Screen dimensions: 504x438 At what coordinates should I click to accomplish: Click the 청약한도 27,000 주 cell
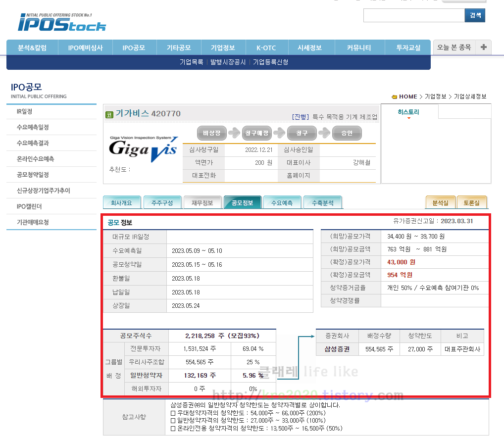420,349
